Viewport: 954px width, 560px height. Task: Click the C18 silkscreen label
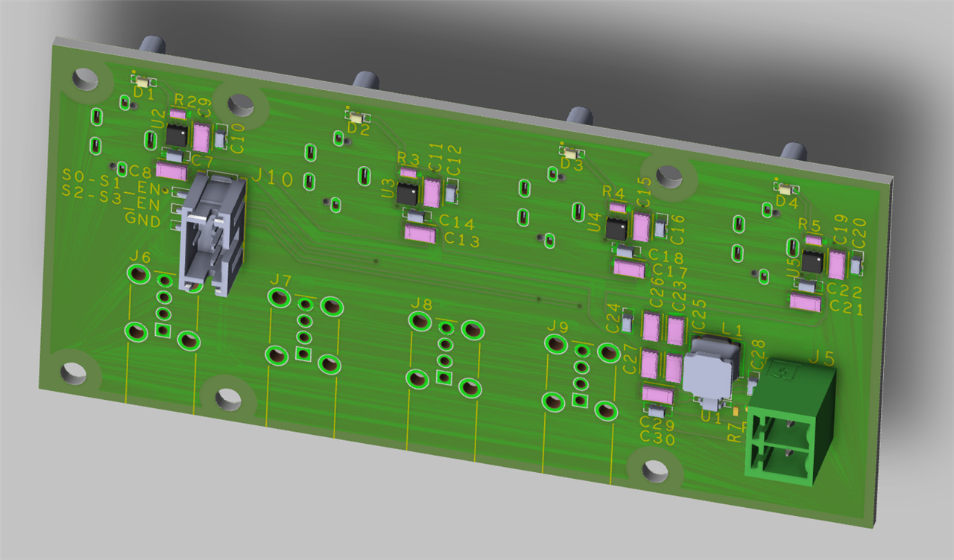(x=666, y=255)
